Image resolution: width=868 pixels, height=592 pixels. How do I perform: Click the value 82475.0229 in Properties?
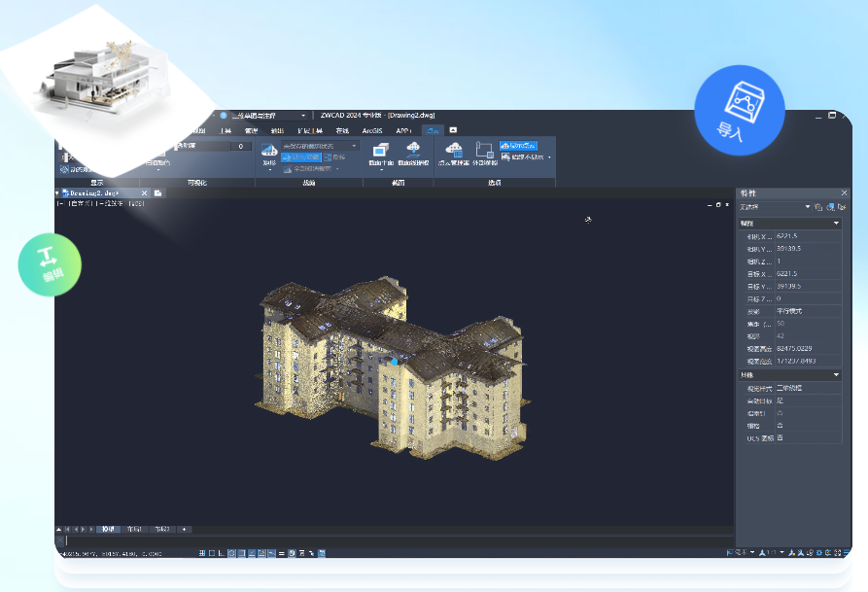808,349
